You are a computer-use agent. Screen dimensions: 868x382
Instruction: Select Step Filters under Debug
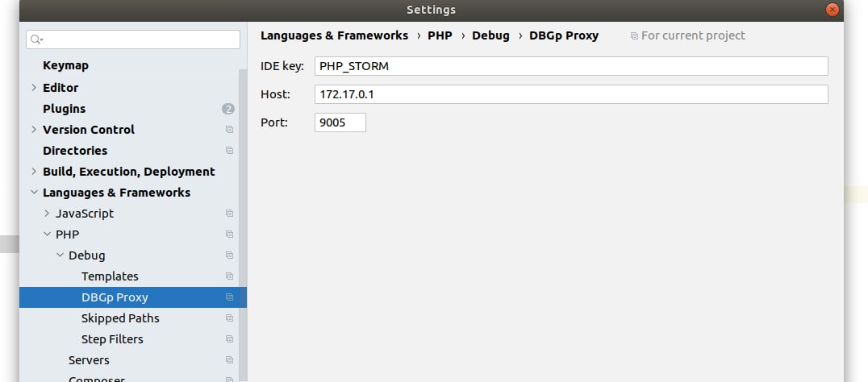pyautogui.click(x=112, y=338)
